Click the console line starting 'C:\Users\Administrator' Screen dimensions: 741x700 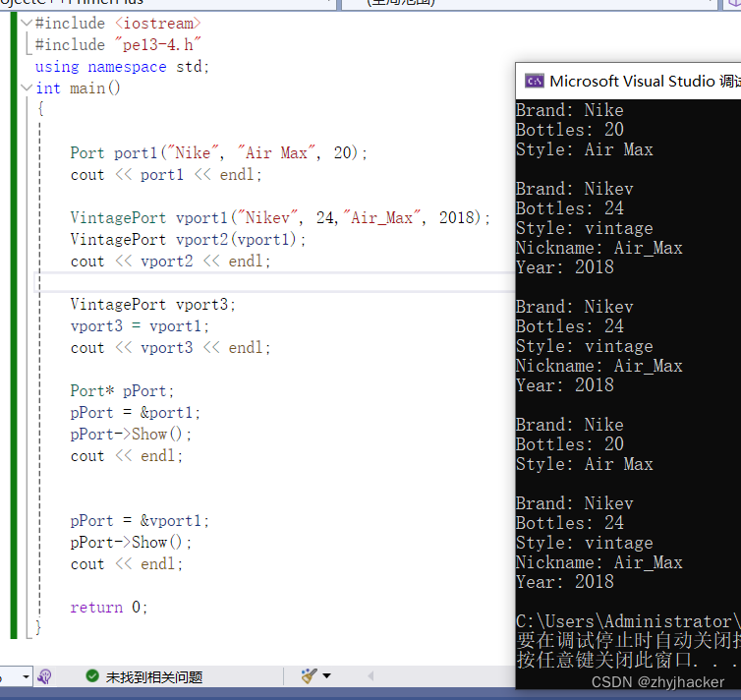628,621
